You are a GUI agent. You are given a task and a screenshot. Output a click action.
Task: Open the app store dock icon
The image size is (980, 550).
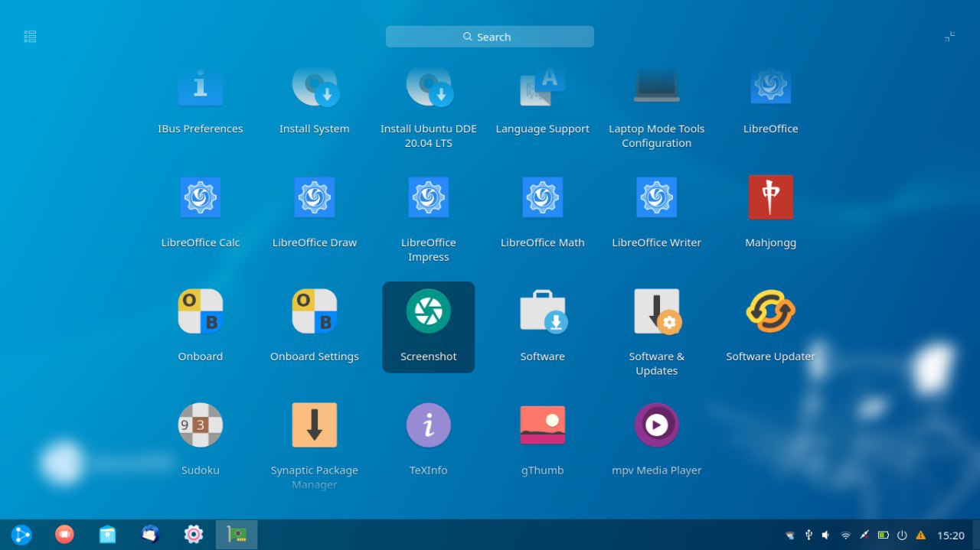point(108,535)
